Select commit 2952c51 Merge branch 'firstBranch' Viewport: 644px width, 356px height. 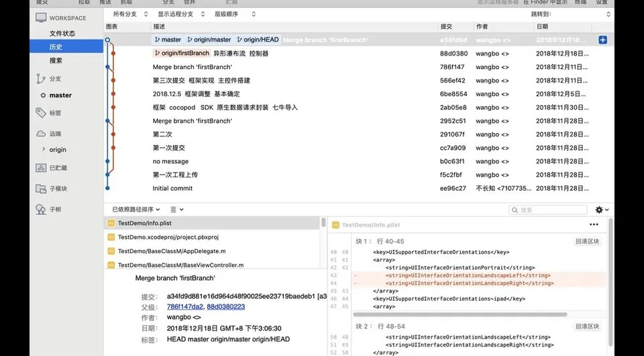[359, 122]
